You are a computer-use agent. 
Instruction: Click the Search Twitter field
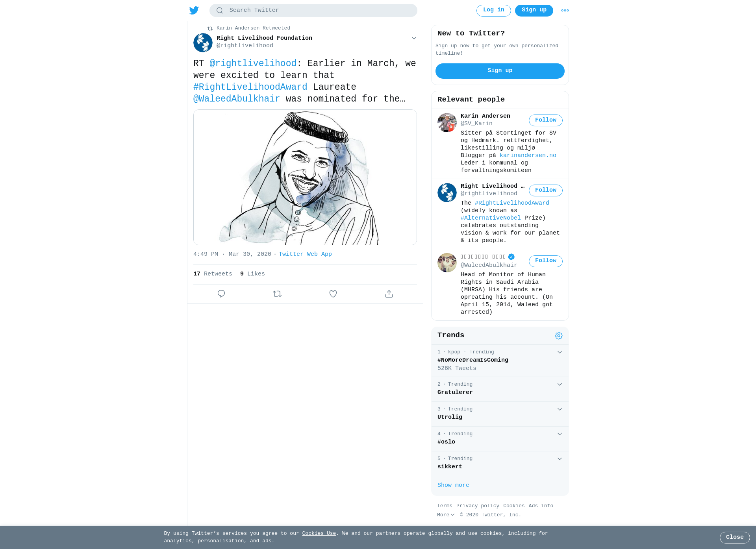coord(313,11)
